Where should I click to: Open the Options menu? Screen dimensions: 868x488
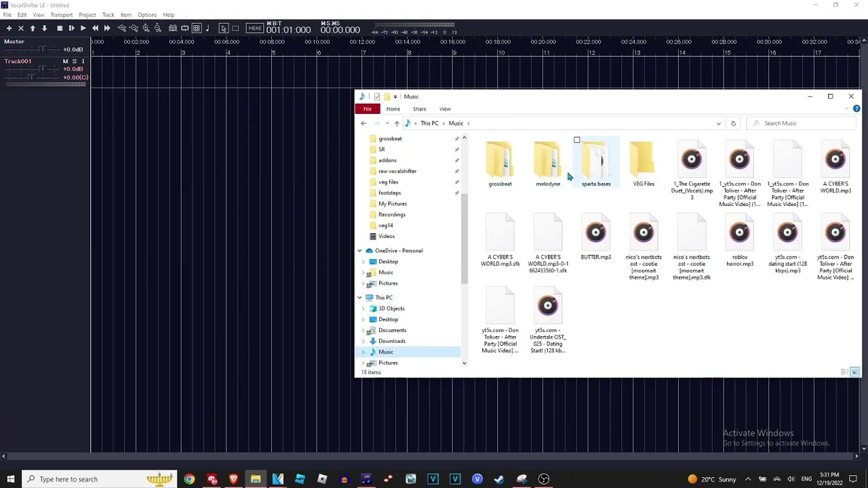pyautogui.click(x=147, y=15)
